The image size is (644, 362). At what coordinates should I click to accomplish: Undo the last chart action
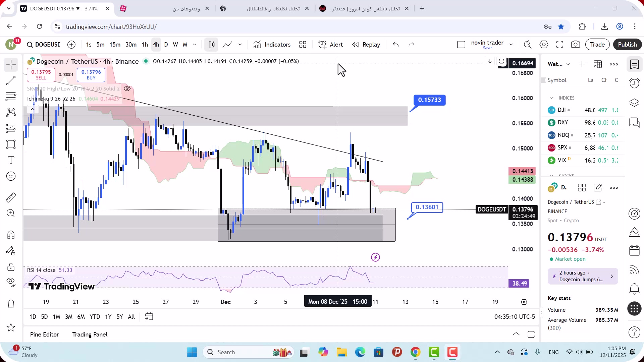(396, 45)
